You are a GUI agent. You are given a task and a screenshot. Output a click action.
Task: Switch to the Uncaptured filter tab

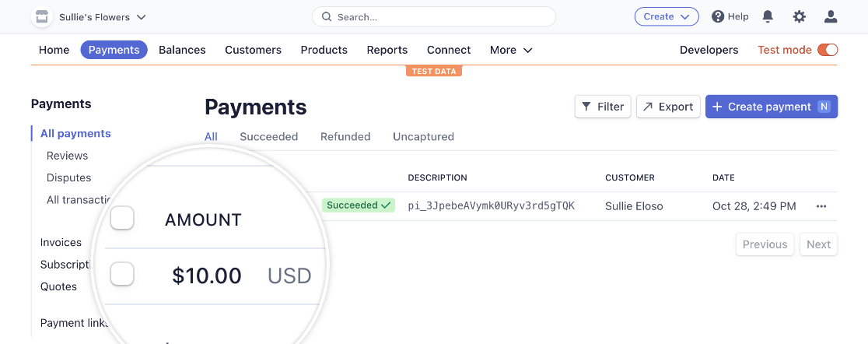[423, 137]
